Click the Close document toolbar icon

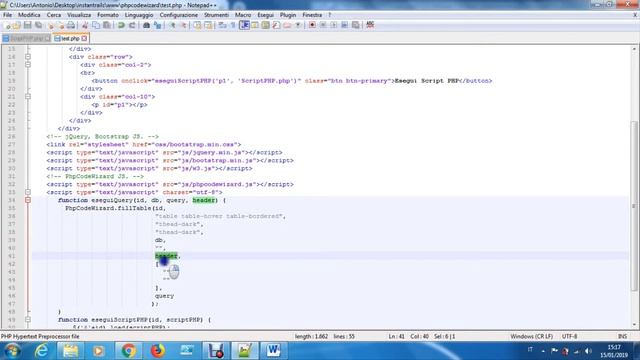click(x=51, y=25)
